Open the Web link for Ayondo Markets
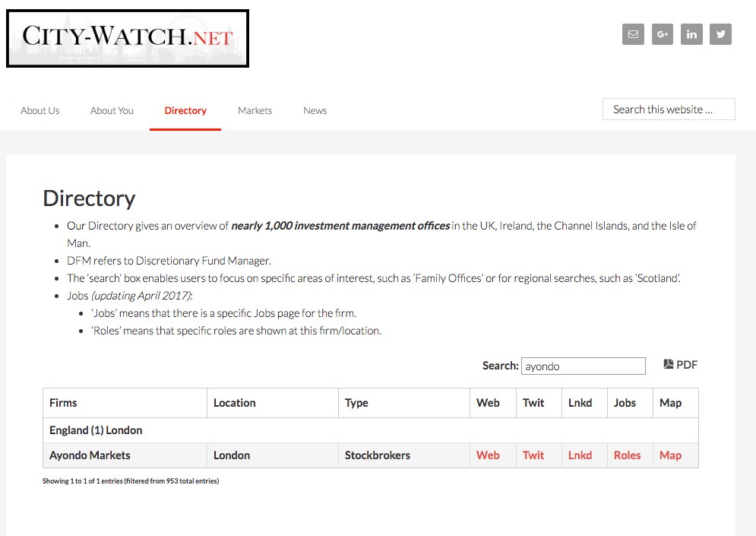This screenshot has height=536, width=756. coord(488,455)
